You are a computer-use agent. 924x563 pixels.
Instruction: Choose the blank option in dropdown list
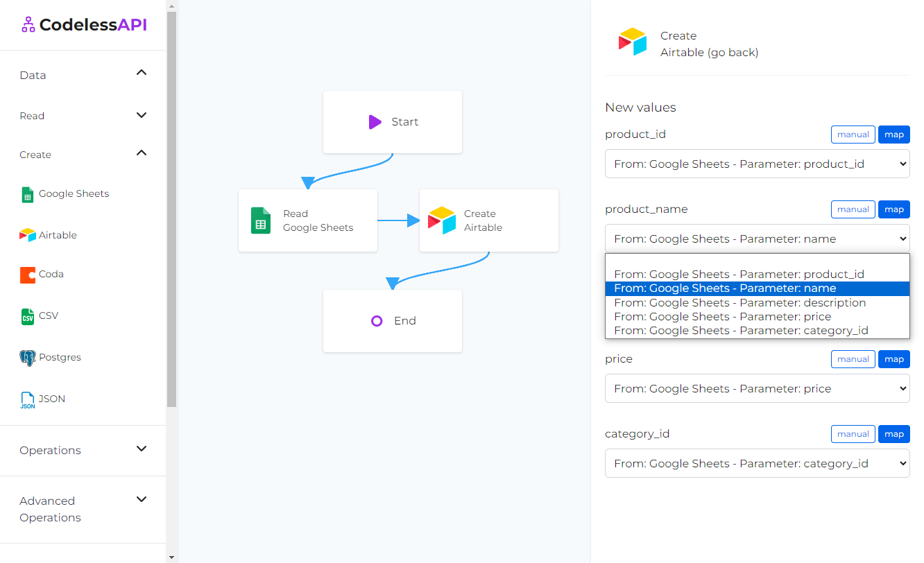point(758,261)
